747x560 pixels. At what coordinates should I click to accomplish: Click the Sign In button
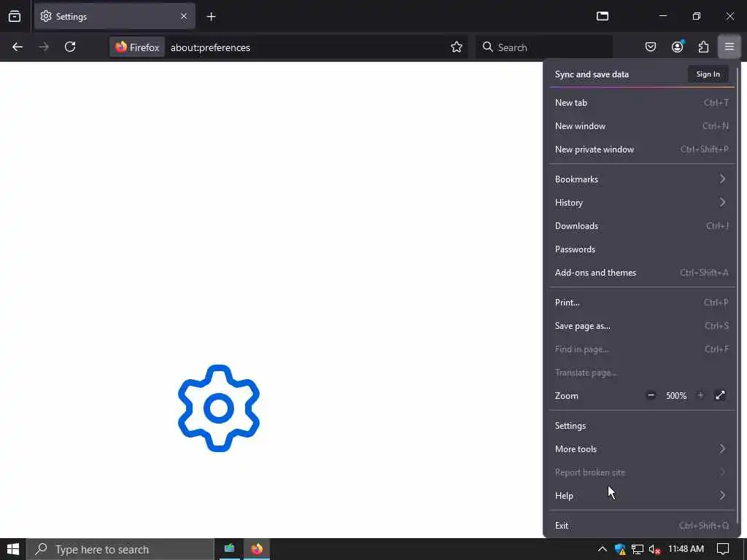[708, 74]
